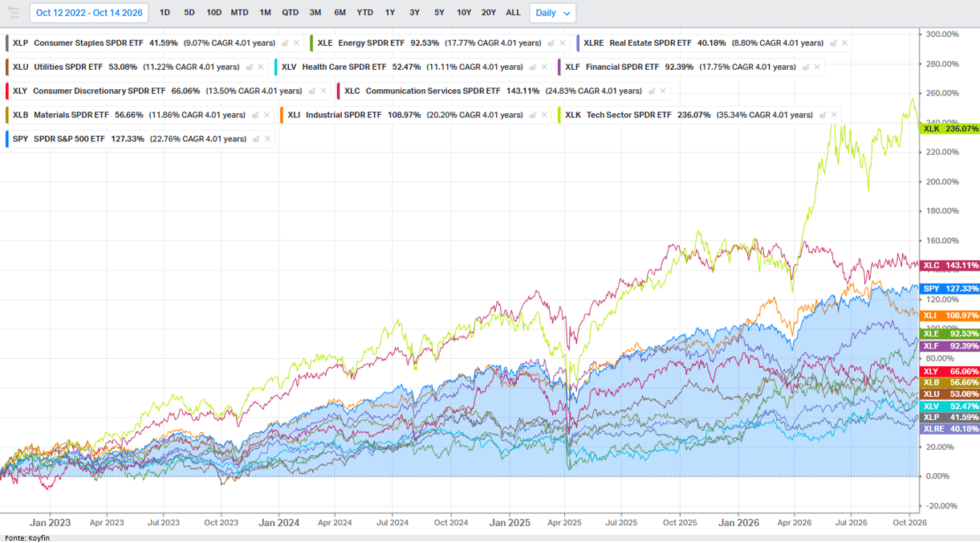Remove XLP Consumer Staples series with X
The width and height of the screenshot is (980, 543).
[x=296, y=43]
